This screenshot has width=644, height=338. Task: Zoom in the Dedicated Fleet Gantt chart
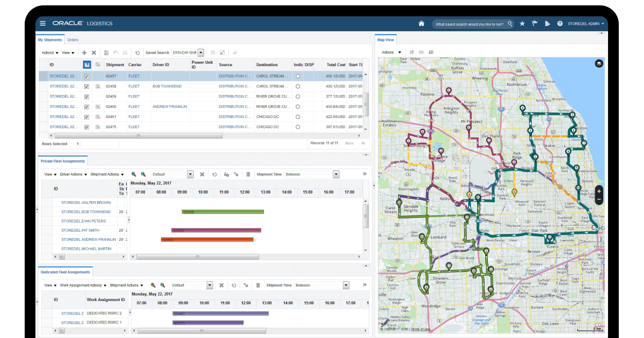(x=152, y=285)
